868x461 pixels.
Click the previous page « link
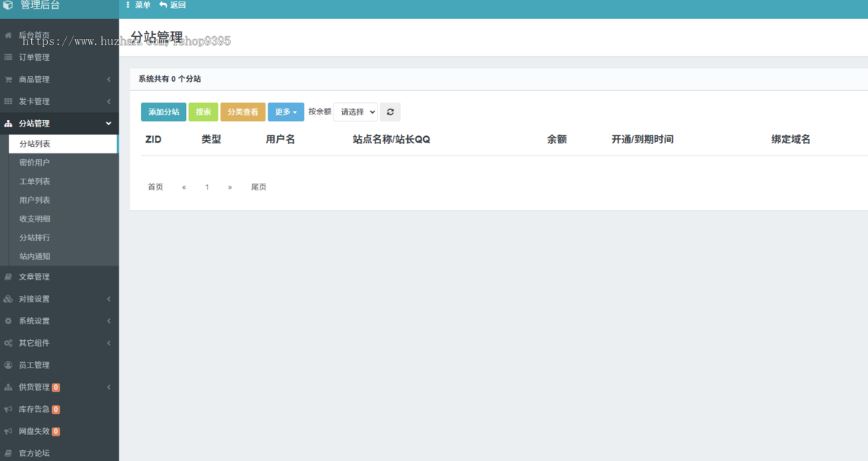(x=184, y=187)
